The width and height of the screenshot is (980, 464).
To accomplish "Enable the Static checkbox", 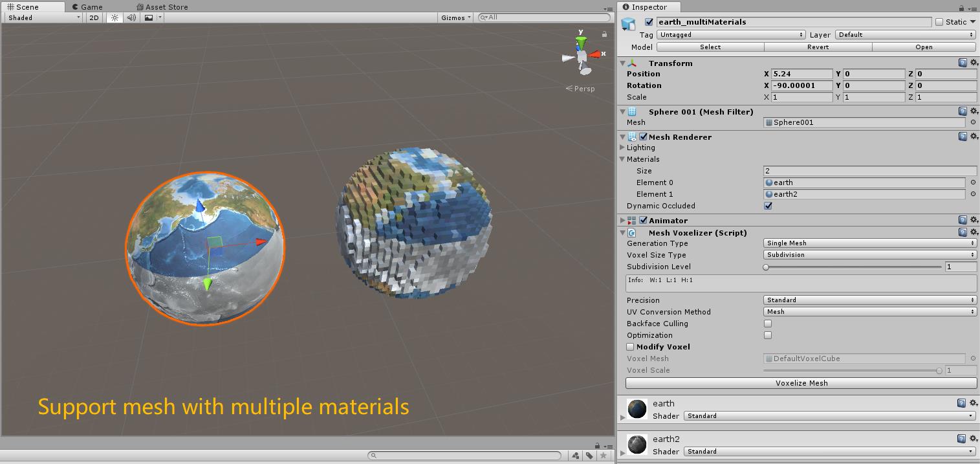I will (x=939, y=22).
